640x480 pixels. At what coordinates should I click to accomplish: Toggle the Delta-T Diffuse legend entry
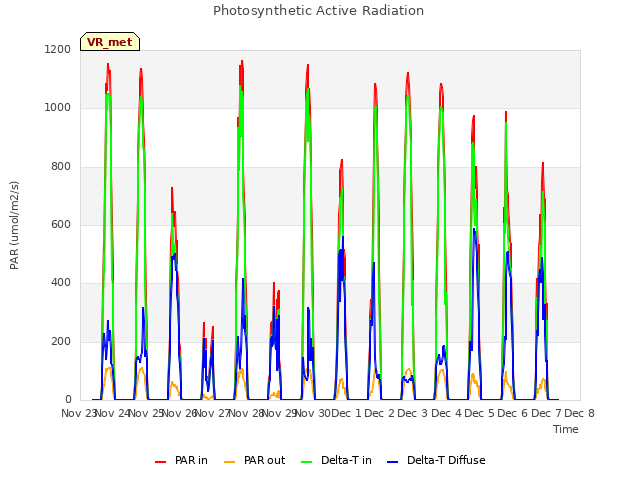[436, 460]
